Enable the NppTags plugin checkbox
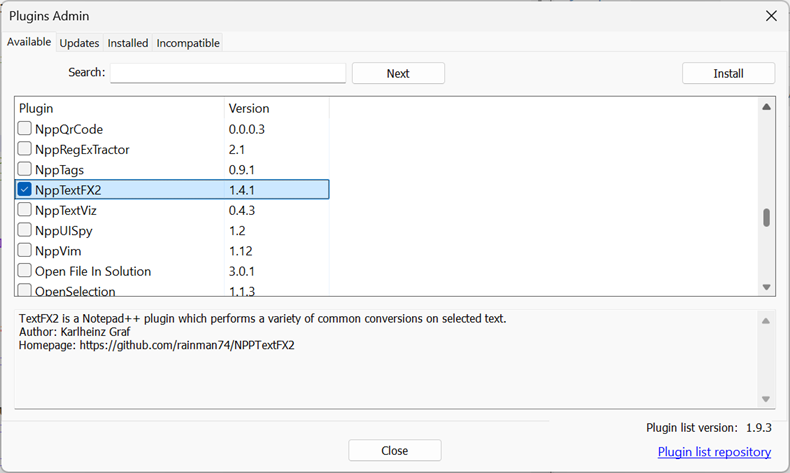 [x=24, y=169]
